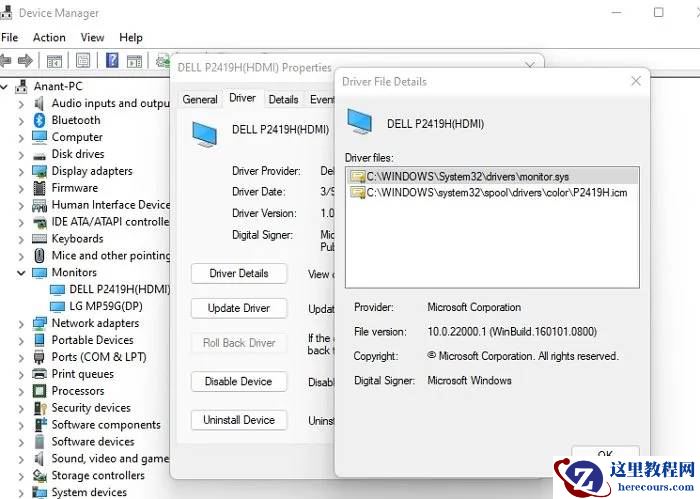The image size is (700, 499).
Task: Click the Monitors category icon
Action: (x=39, y=272)
